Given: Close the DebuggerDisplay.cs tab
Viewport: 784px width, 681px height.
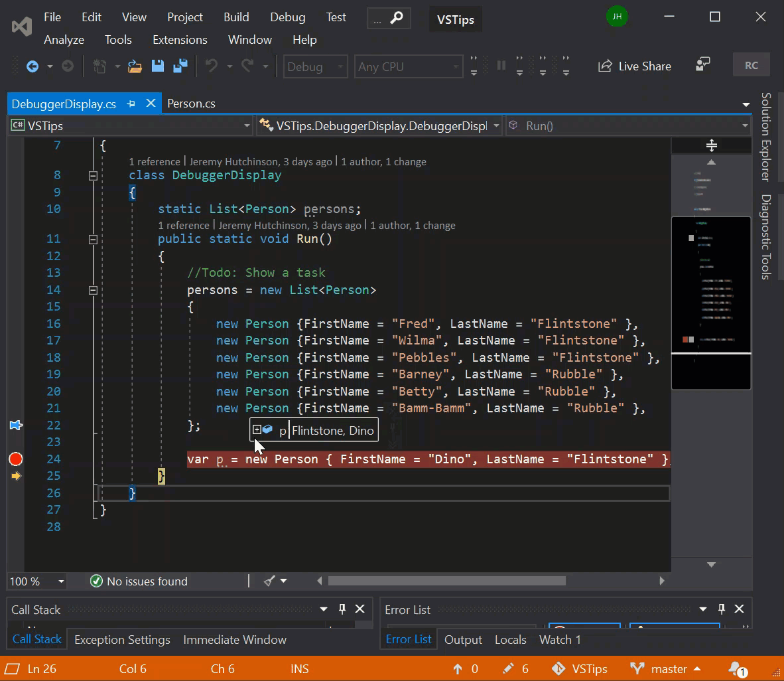Looking at the screenshot, I should (x=151, y=103).
